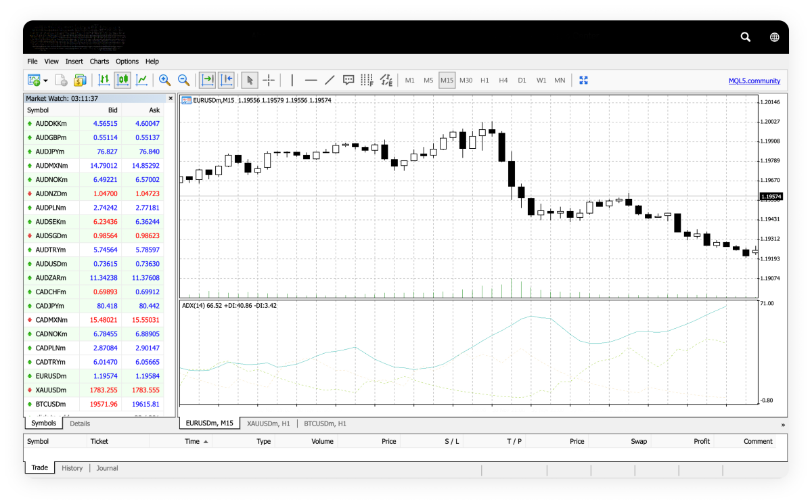The image size is (812, 504).
Task: Add a text label comment tool
Action: click(x=348, y=81)
